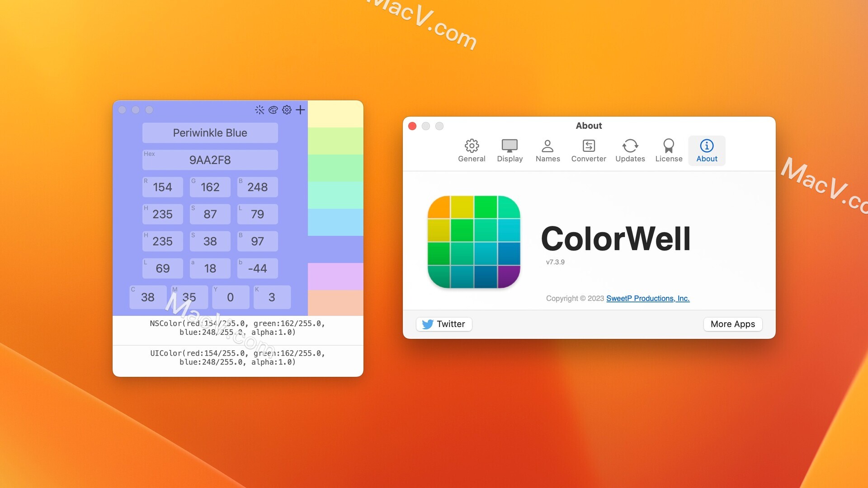View the License tab
The image size is (868, 488).
point(668,150)
